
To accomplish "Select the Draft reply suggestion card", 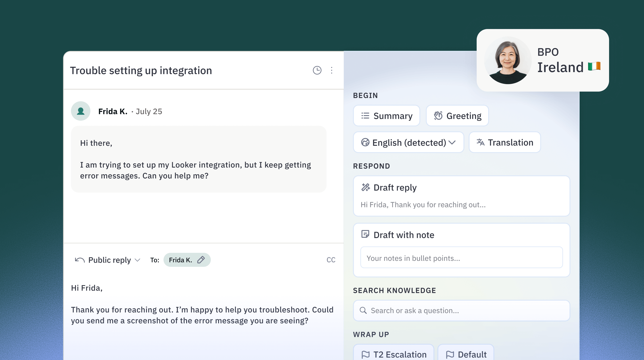I will [x=461, y=196].
